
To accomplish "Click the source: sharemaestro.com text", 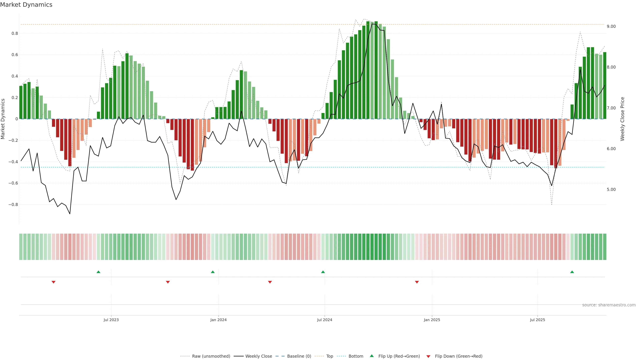I will pos(609,305).
